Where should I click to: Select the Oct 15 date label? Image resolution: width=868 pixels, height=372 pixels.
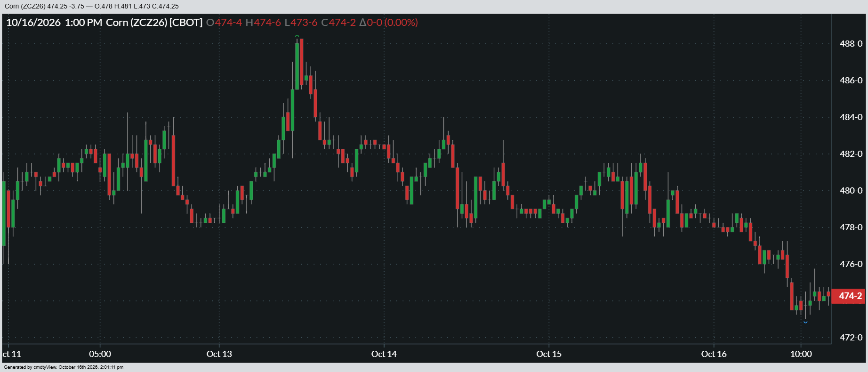coord(549,354)
